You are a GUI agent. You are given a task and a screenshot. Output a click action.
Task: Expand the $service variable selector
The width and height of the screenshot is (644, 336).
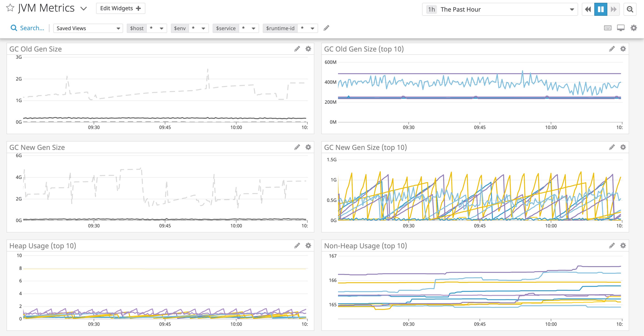tap(254, 28)
